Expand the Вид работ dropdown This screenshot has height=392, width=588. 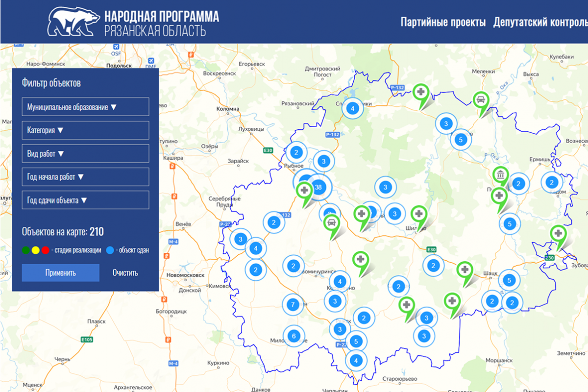pos(85,153)
